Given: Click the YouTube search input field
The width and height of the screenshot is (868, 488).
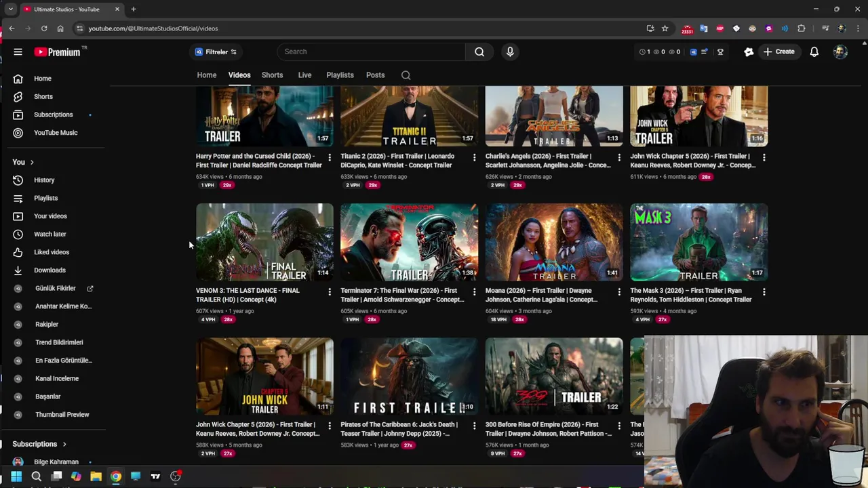Looking at the screenshot, I should 371,52.
